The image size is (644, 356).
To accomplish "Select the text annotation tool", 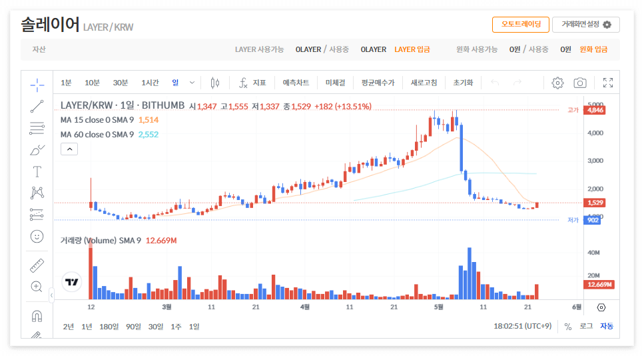I will click(37, 171).
